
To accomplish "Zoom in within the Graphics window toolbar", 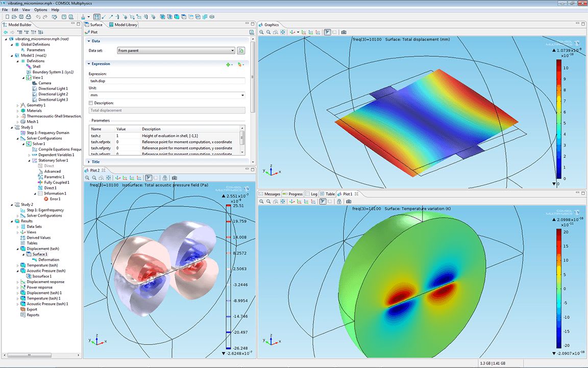I will coord(262,32).
